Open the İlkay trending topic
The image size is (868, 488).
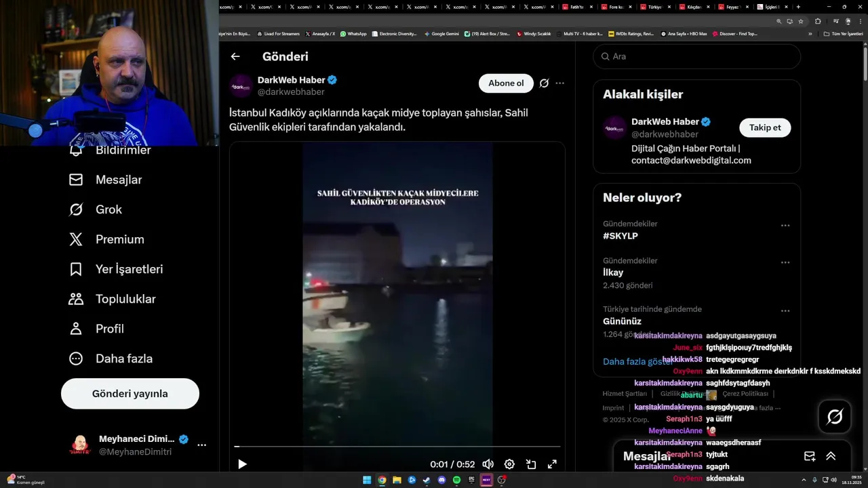pos(613,272)
